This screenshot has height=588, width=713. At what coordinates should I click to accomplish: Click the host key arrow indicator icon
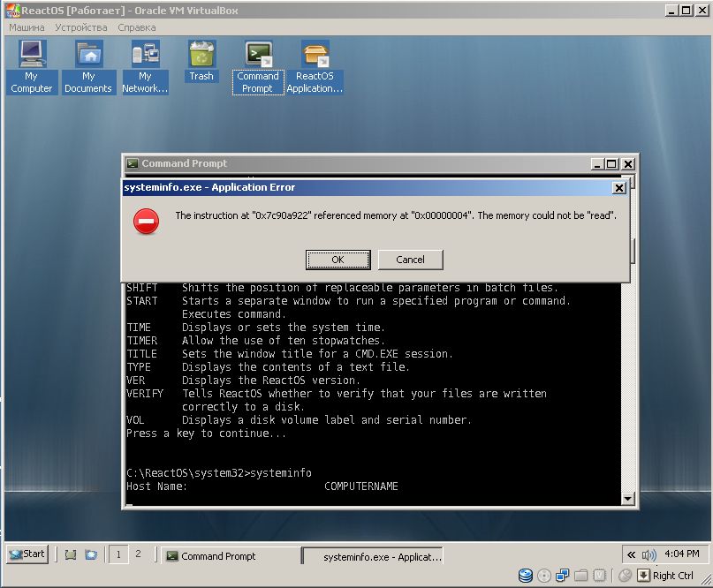tap(643, 576)
